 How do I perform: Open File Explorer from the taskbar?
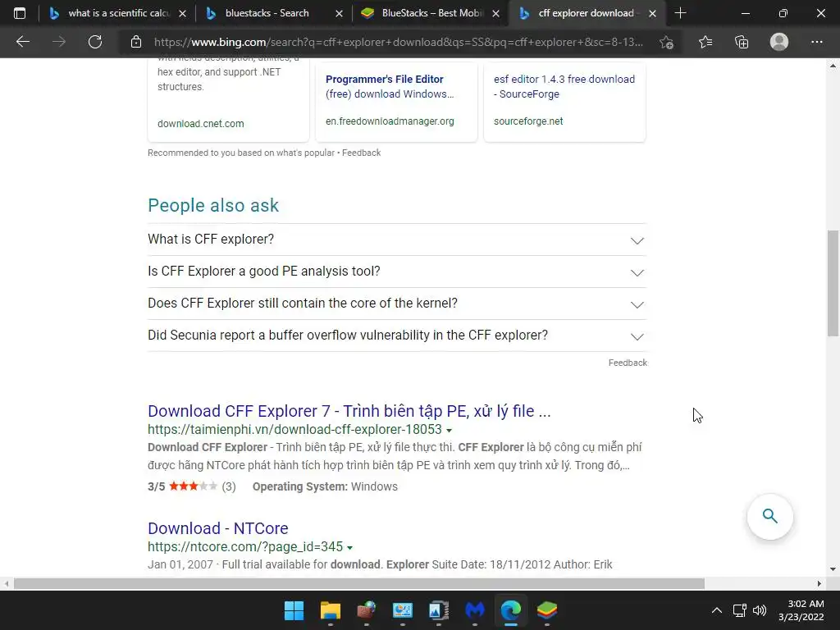(330, 610)
